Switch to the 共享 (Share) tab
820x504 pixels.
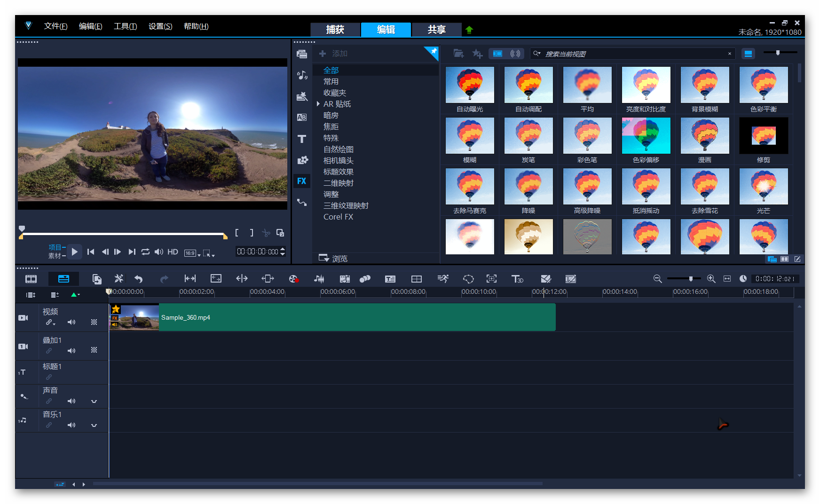pos(436,30)
